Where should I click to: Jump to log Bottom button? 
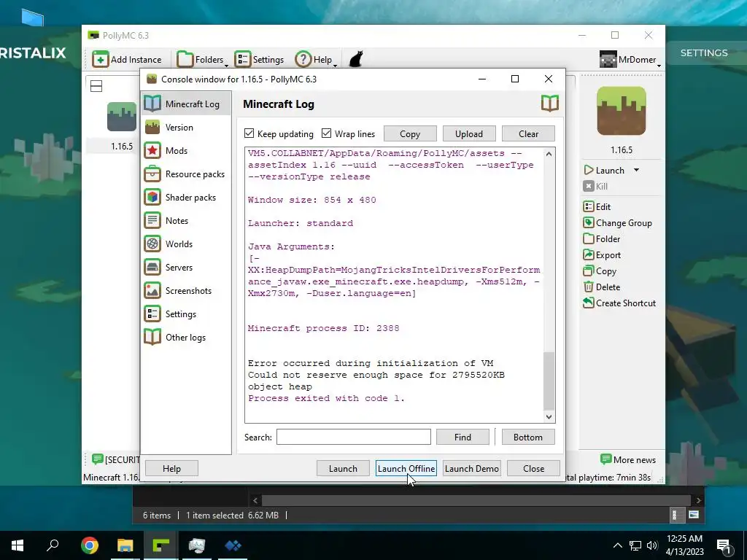(x=528, y=437)
